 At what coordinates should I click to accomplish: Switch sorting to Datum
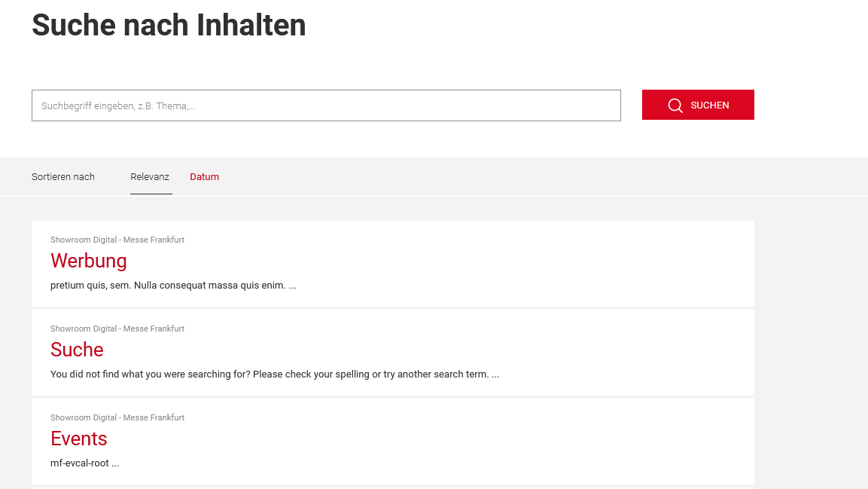tap(204, 176)
